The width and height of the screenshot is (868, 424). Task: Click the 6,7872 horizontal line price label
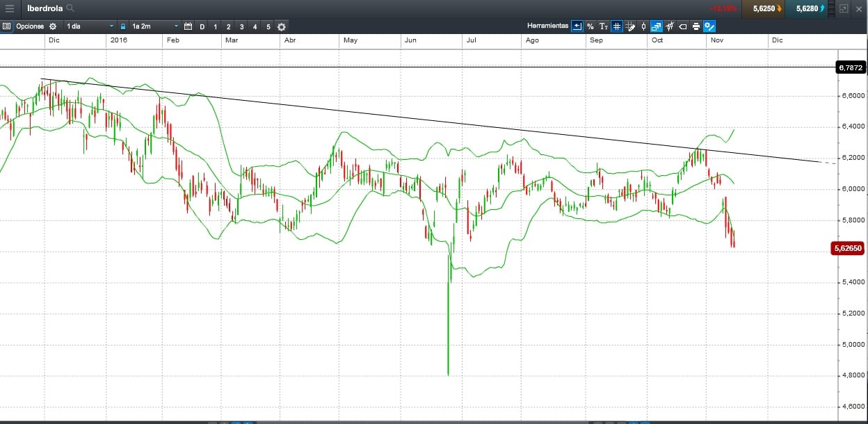[851, 67]
